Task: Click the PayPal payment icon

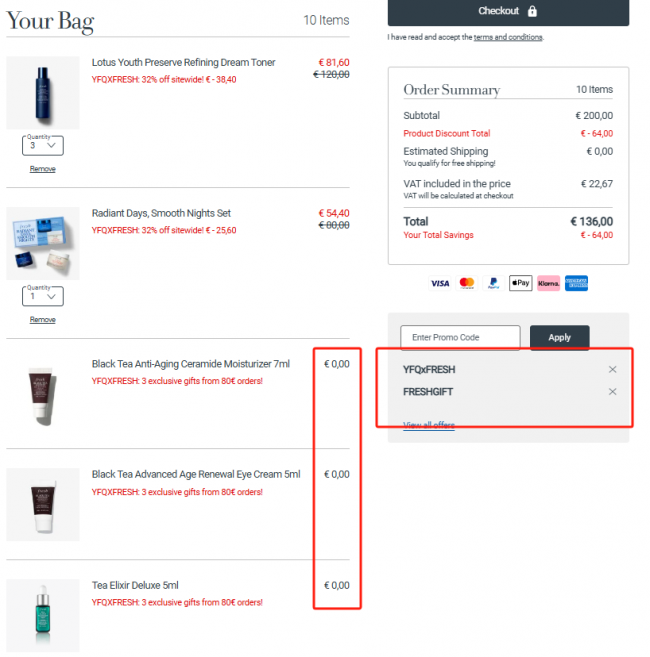Action: click(493, 283)
